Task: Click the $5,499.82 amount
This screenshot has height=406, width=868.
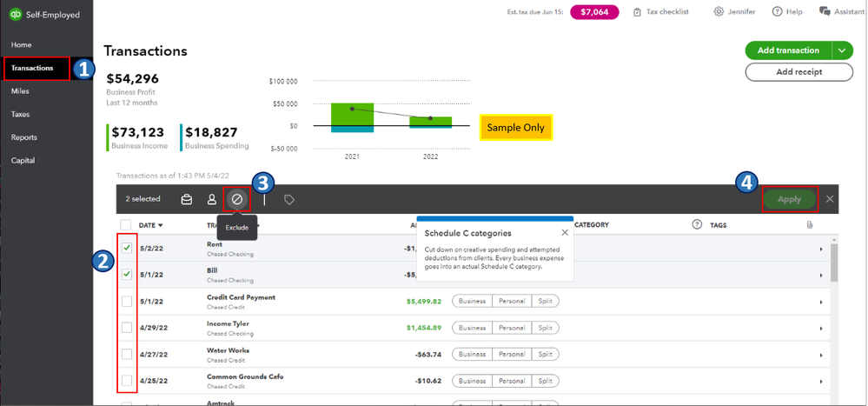Action: 423,302
